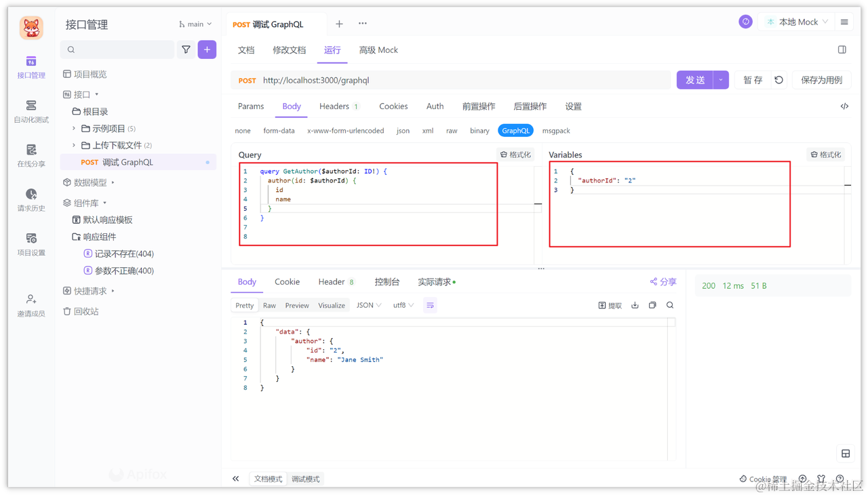Click the 暂存 button
The height and width of the screenshot is (497, 868).
click(x=753, y=80)
